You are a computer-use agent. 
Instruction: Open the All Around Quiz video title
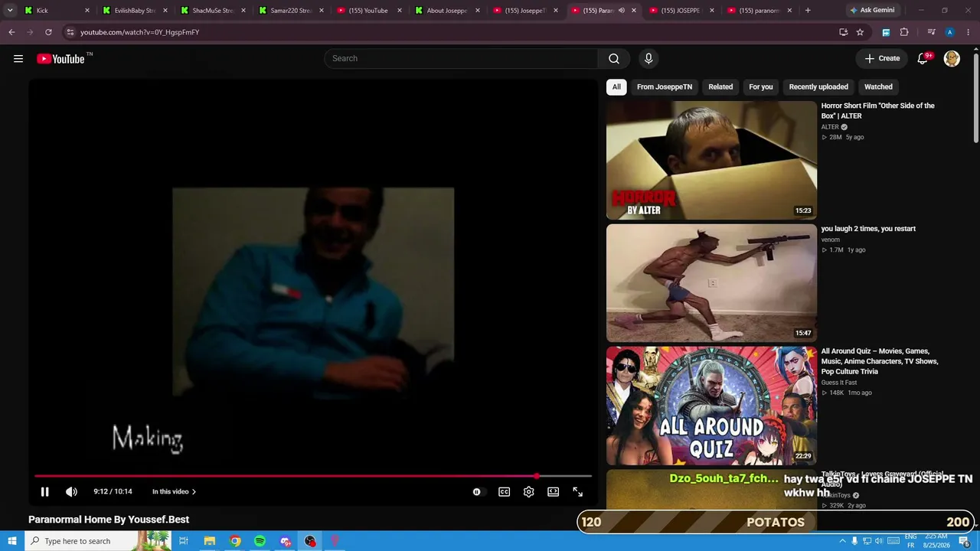880,361
